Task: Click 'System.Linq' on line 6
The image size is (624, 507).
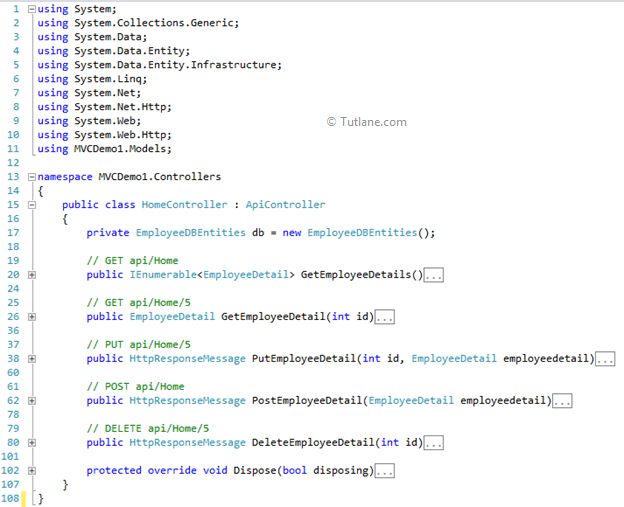Action: (x=108, y=79)
